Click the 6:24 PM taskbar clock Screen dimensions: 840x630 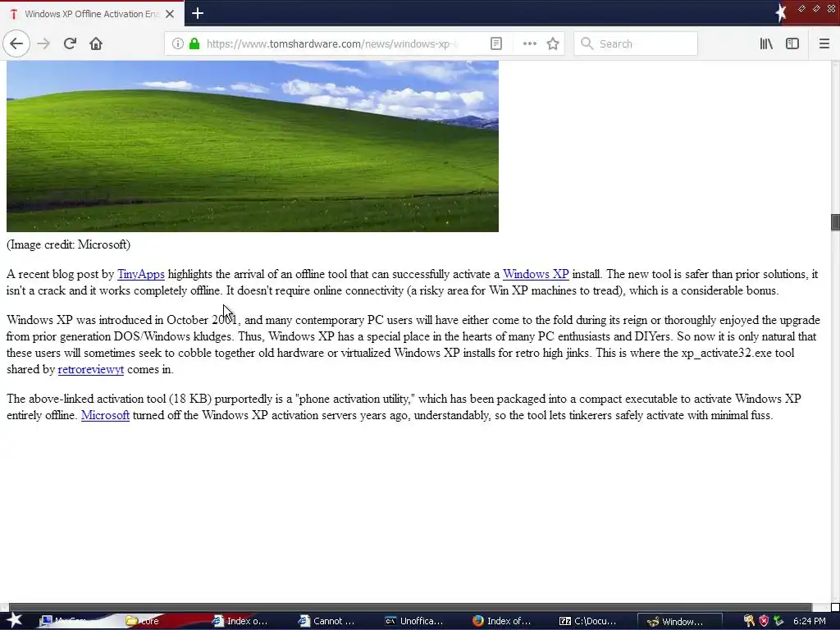[x=810, y=621]
